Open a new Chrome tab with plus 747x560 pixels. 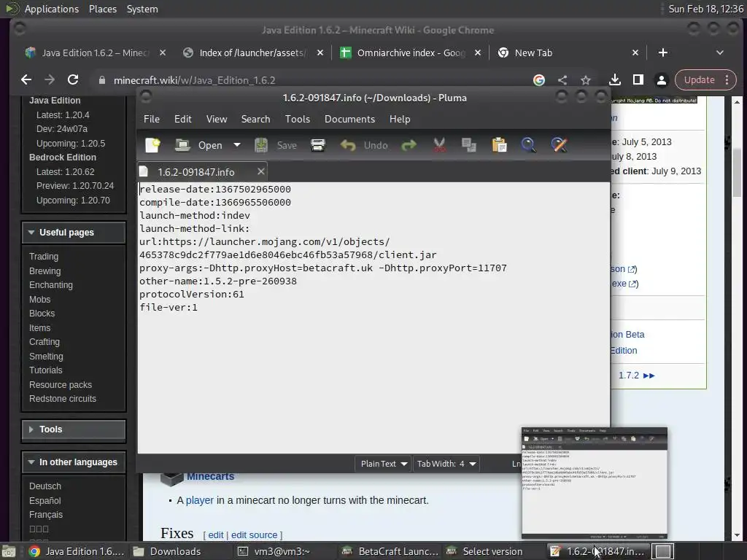coord(662,52)
